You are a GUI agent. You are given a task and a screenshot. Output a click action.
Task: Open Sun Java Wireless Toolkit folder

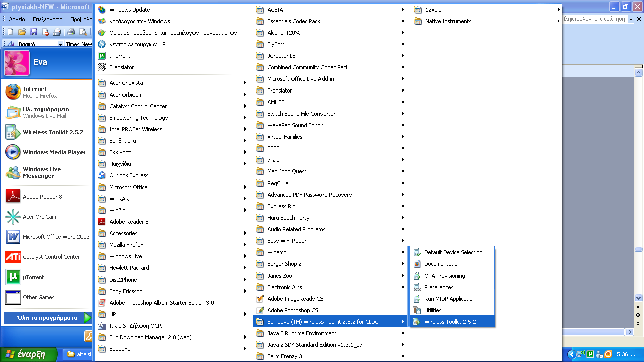tap(330, 322)
